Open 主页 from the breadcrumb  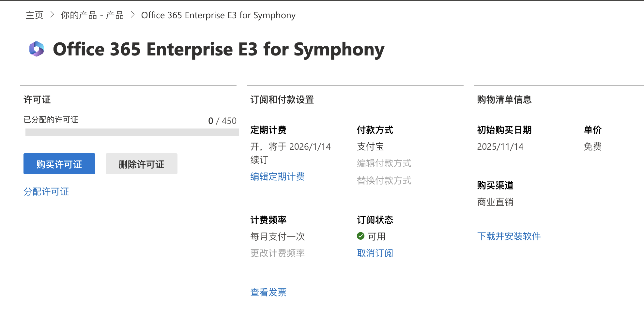point(34,15)
